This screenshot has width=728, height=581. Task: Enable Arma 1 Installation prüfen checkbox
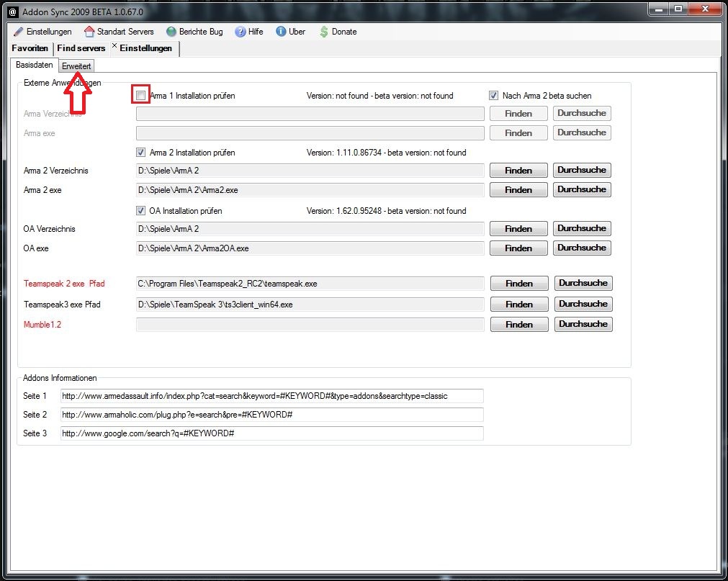(141, 95)
